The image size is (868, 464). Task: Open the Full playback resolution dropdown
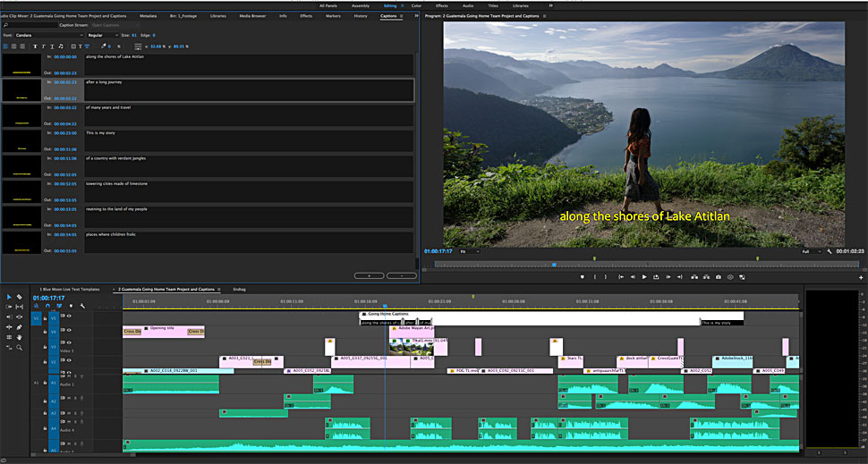coord(811,251)
